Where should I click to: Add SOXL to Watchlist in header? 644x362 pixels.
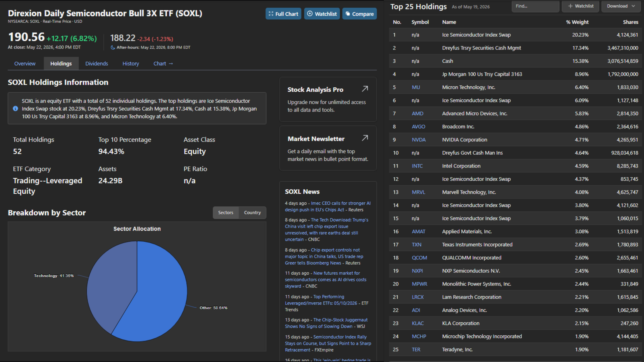pos(322,14)
